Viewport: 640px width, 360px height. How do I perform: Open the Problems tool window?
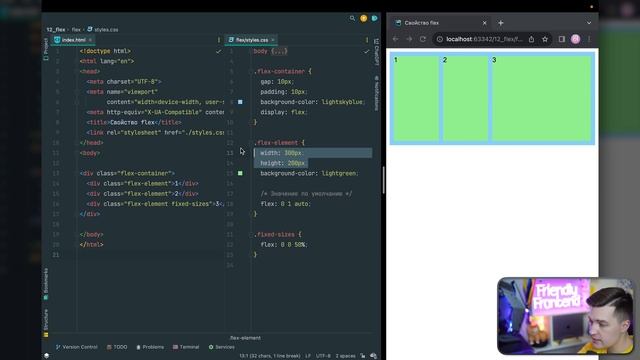(x=150, y=347)
